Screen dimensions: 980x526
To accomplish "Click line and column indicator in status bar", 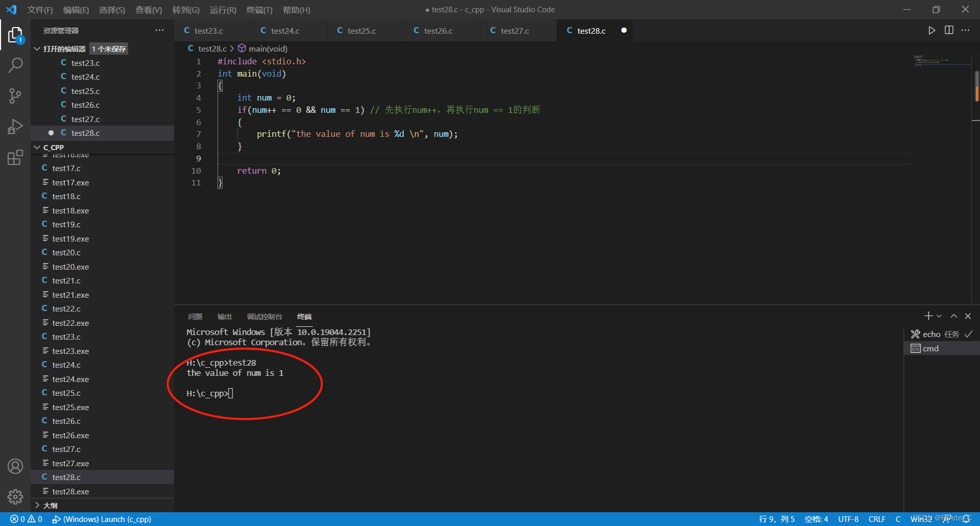I will tap(776, 519).
